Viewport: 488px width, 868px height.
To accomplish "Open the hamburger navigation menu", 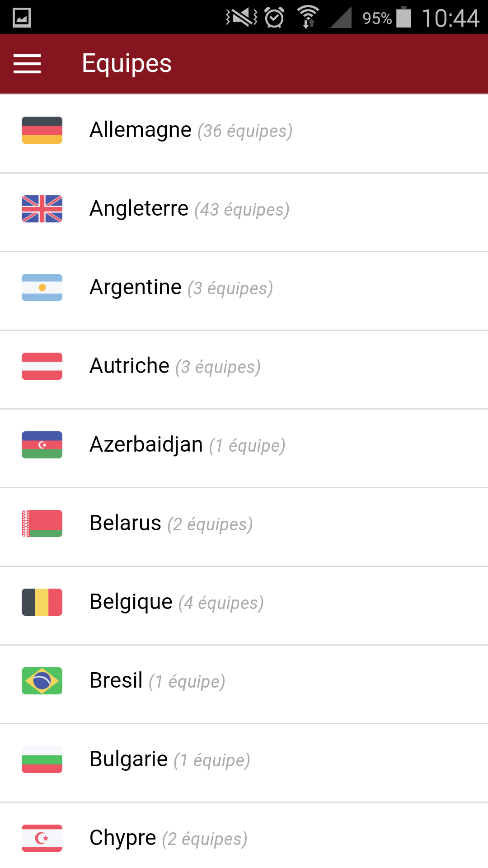I will [27, 63].
